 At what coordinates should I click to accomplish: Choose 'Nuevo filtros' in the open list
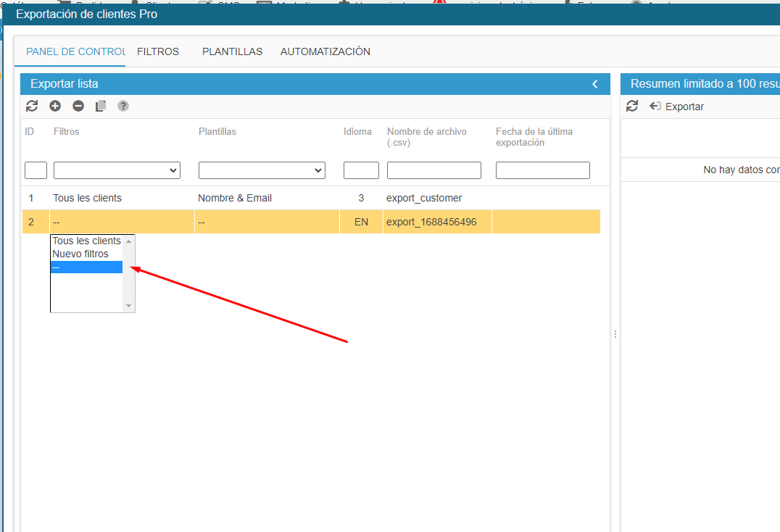[80, 254]
